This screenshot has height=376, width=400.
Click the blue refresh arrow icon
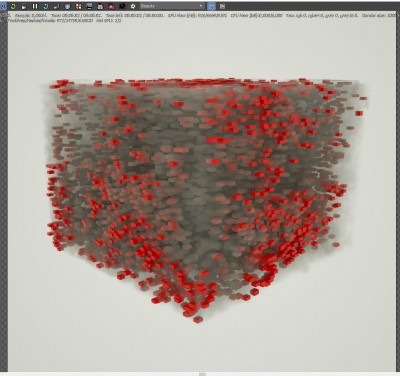[46, 6]
